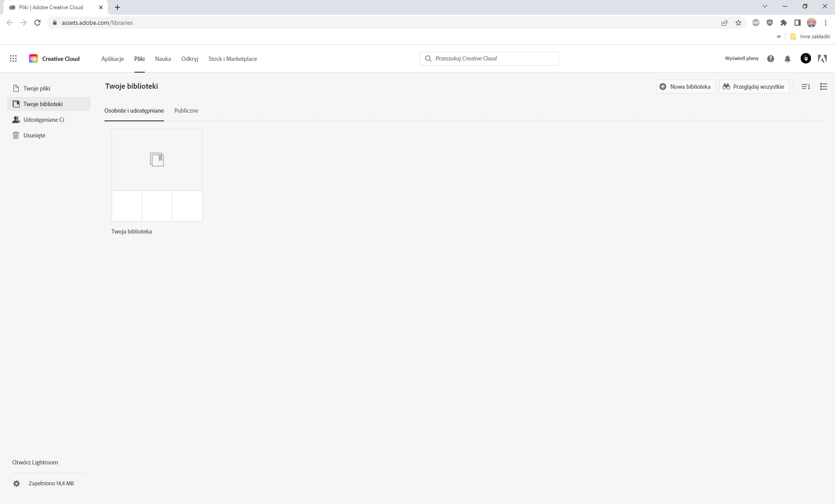The height and width of the screenshot is (504, 835).
Task: Click Przeglądaj wszystkie button
Action: (754, 87)
